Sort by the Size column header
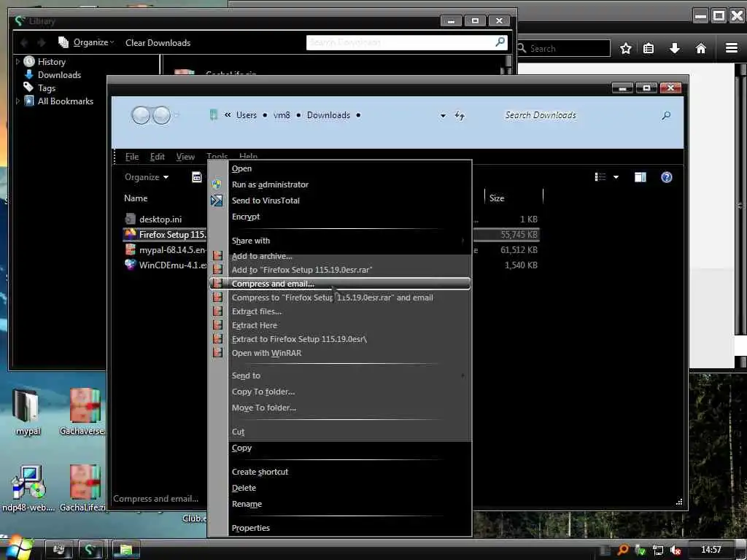The image size is (747, 560). click(497, 198)
